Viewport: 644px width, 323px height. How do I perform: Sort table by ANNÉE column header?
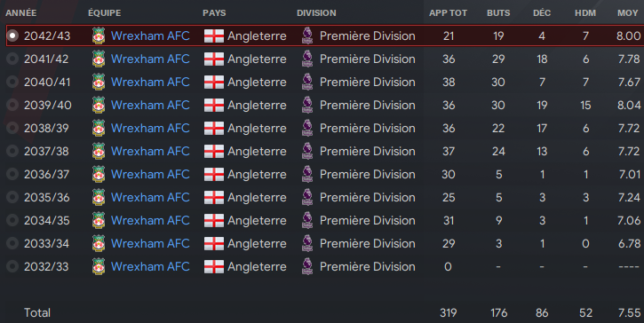point(21,12)
